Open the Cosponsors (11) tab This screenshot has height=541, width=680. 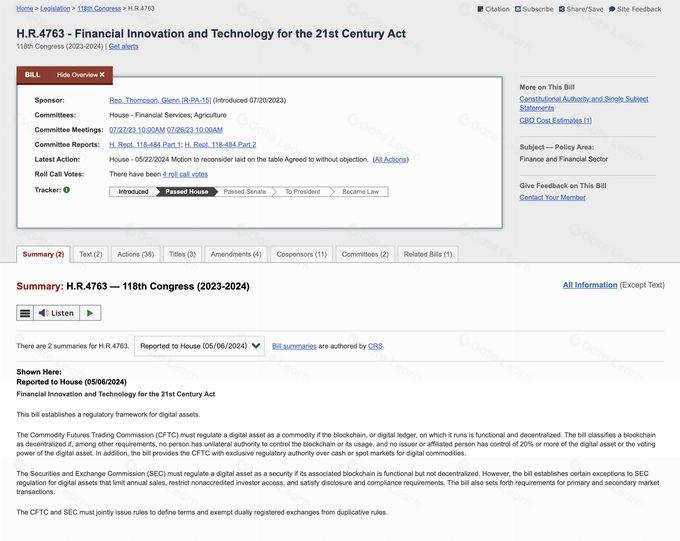(x=301, y=254)
